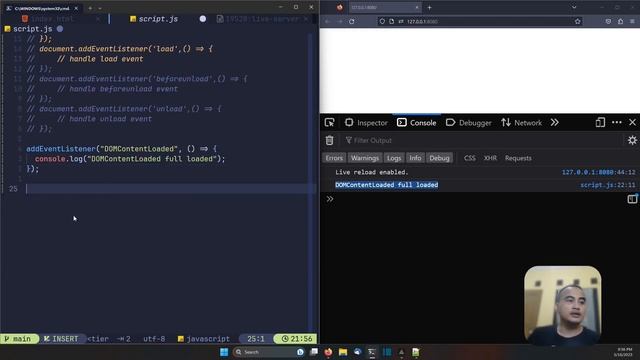Open File Explorer from taskbar
640x360 pixels.
tap(343, 352)
